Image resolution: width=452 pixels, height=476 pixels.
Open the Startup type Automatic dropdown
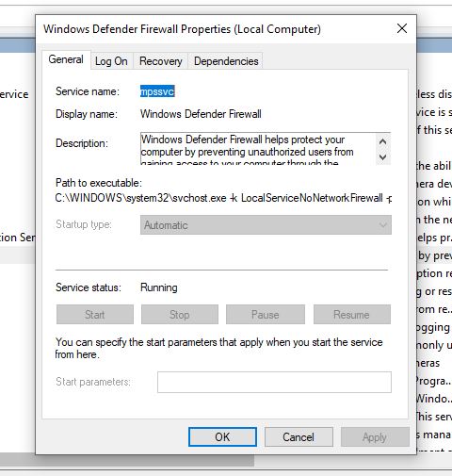click(x=266, y=225)
